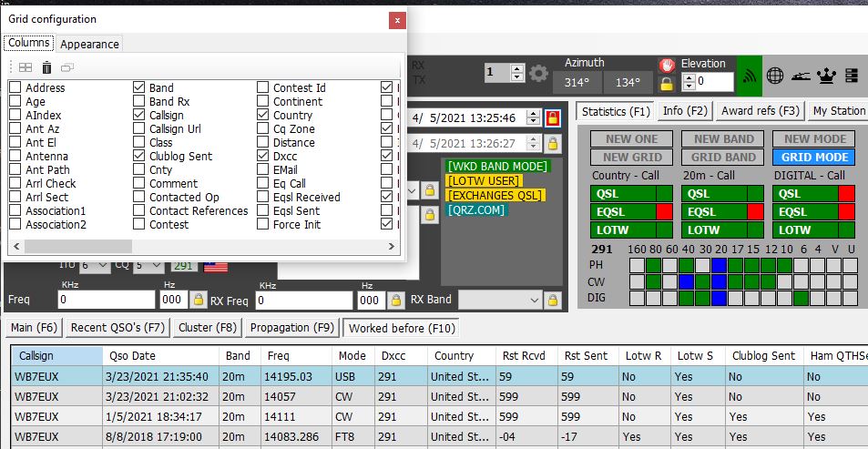The height and width of the screenshot is (449, 868).
Task: Uncheck the Dxcc column checkbox
Action: (x=263, y=156)
